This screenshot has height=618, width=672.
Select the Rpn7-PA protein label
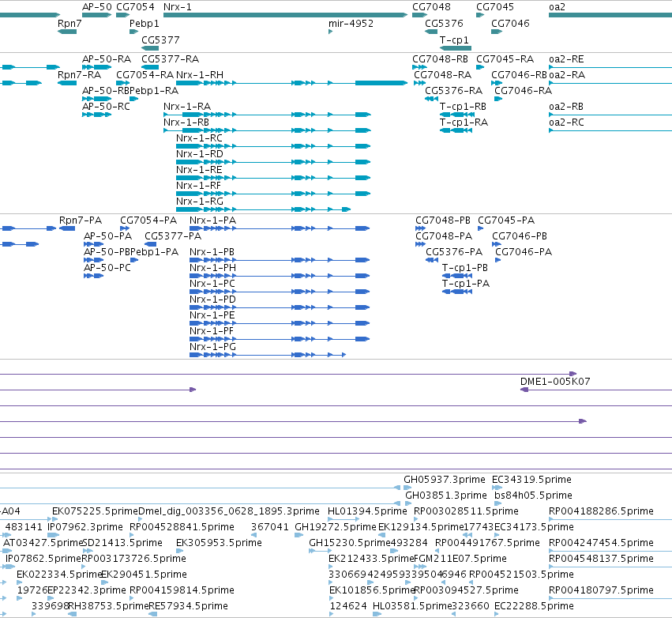80,220
